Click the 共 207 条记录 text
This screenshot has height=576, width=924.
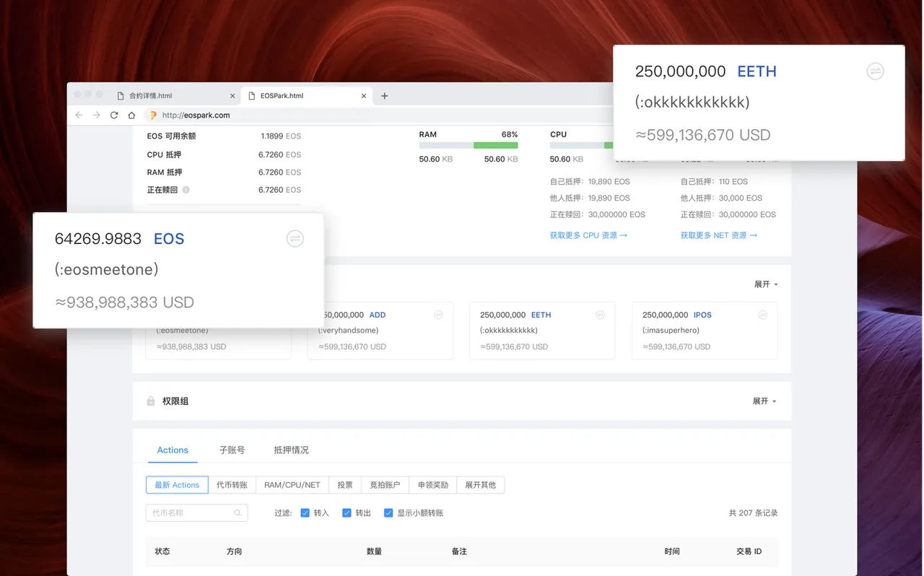click(753, 513)
